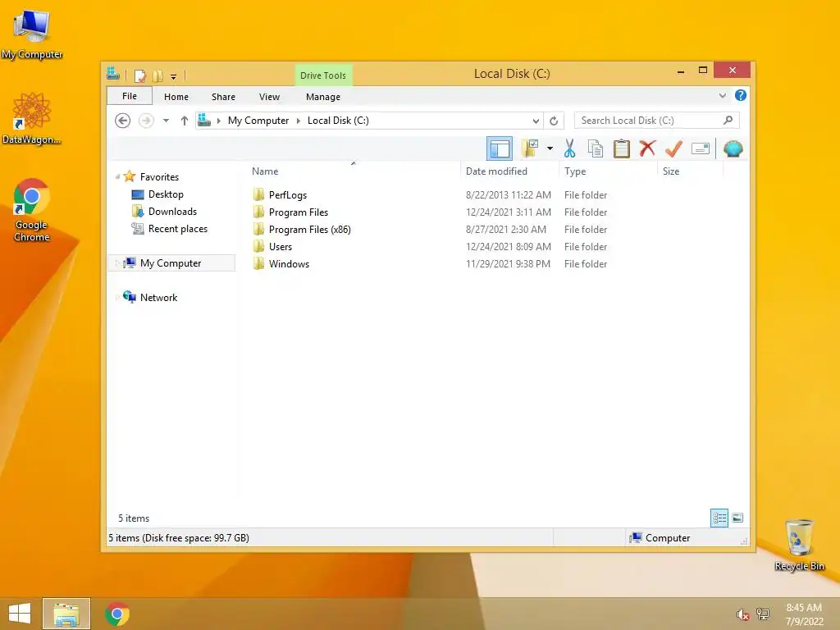Image resolution: width=840 pixels, height=630 pixels.
Task: Click the drive icon in title bar
Action: point(113,74)
